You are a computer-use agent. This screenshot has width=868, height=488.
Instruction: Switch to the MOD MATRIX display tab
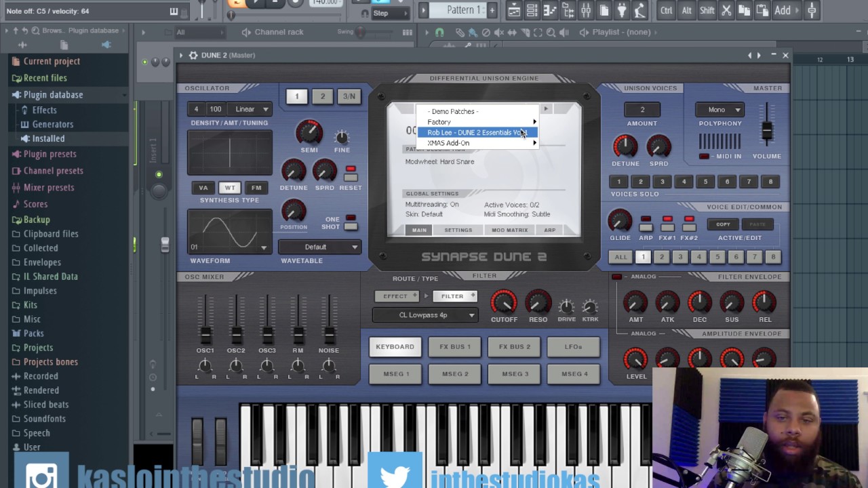[x=509, y=230]
